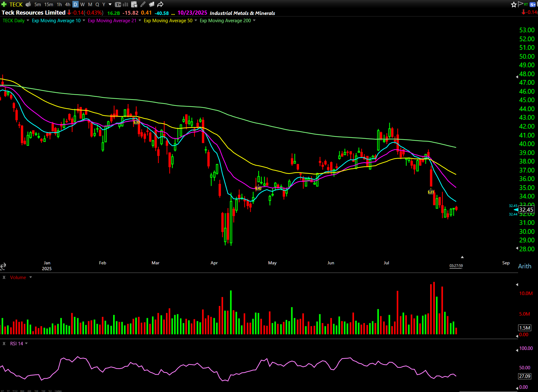Close the Volume panel with X

tap(4, 277)
